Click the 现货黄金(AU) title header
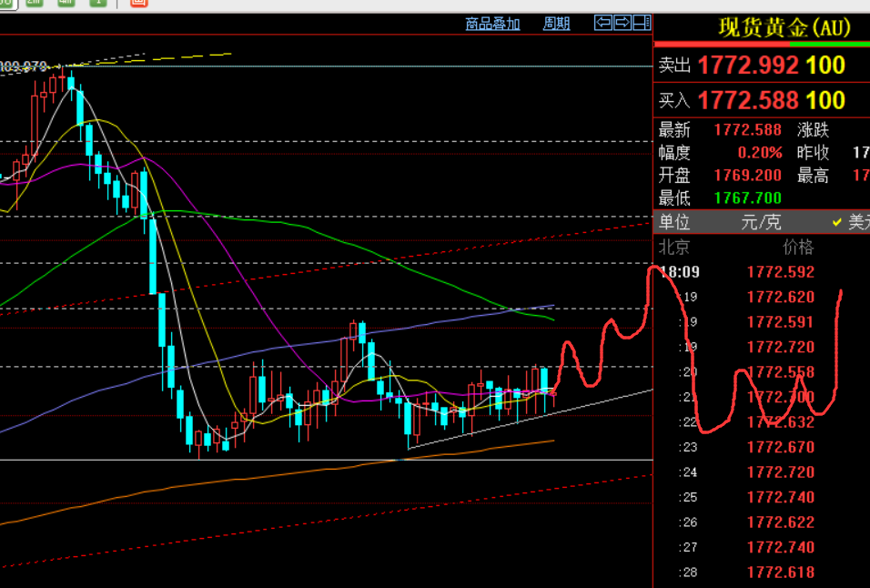The width and height of the screenshot is (870, 588). (784, 27)
